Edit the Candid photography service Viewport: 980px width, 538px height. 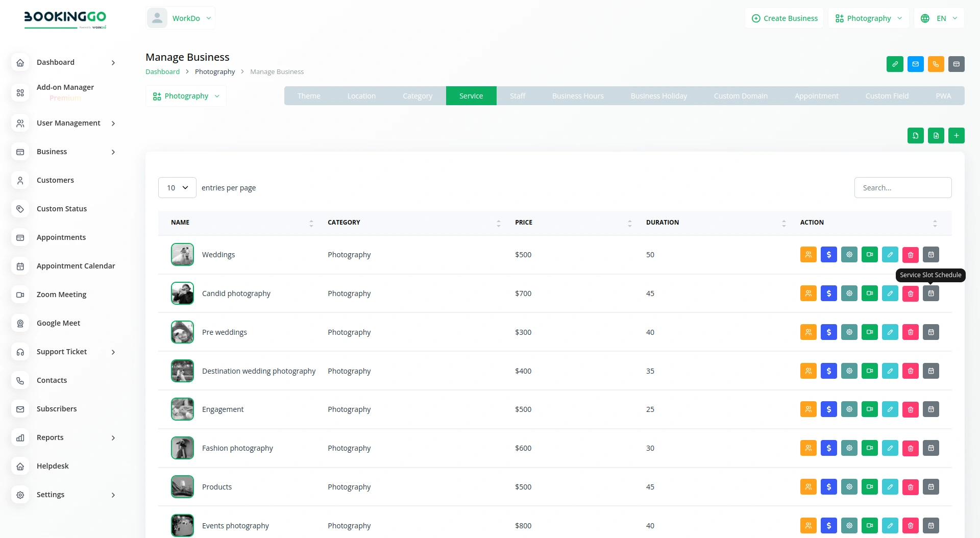click(890, 293)
